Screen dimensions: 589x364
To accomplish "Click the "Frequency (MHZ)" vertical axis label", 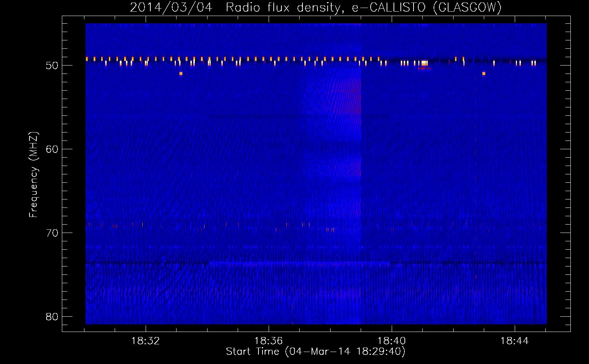I will (x=33, y=175).
